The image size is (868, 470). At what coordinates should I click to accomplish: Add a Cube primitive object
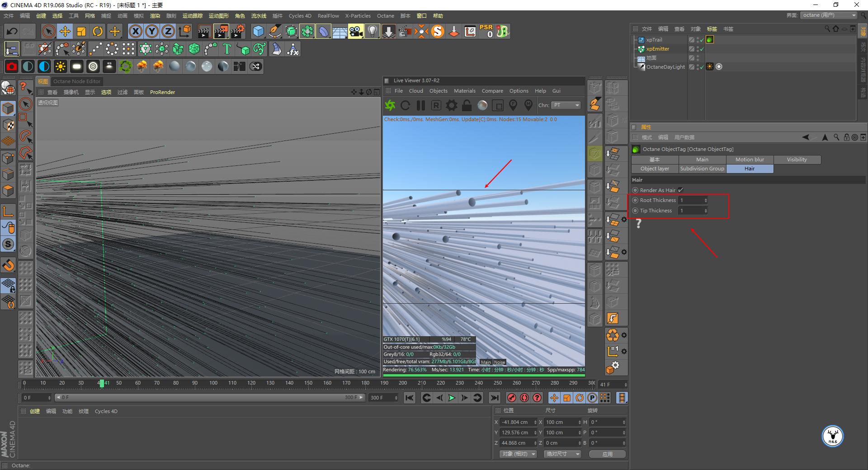pos(258,31)
